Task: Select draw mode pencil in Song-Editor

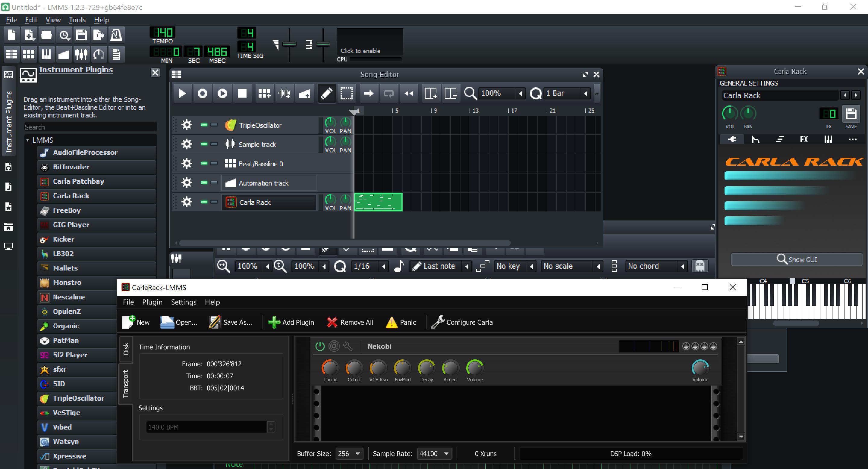Action: [x=326, y=93]
